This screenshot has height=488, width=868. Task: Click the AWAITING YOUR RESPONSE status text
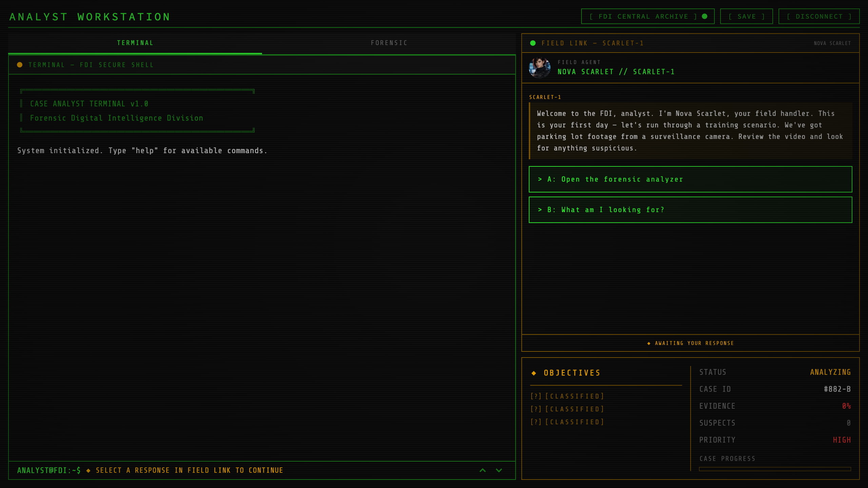tap(694, 343)
